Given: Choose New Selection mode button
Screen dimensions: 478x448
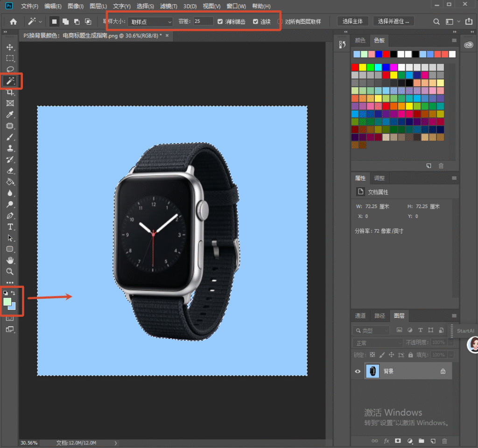Looking at the screenshot, I should tap(54, 21).
